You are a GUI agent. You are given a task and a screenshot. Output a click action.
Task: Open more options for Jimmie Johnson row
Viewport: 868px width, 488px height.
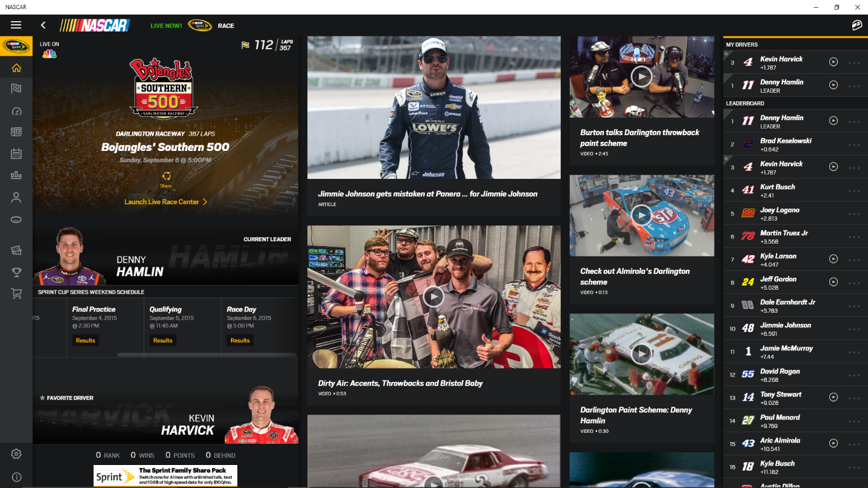coord(855,329)
